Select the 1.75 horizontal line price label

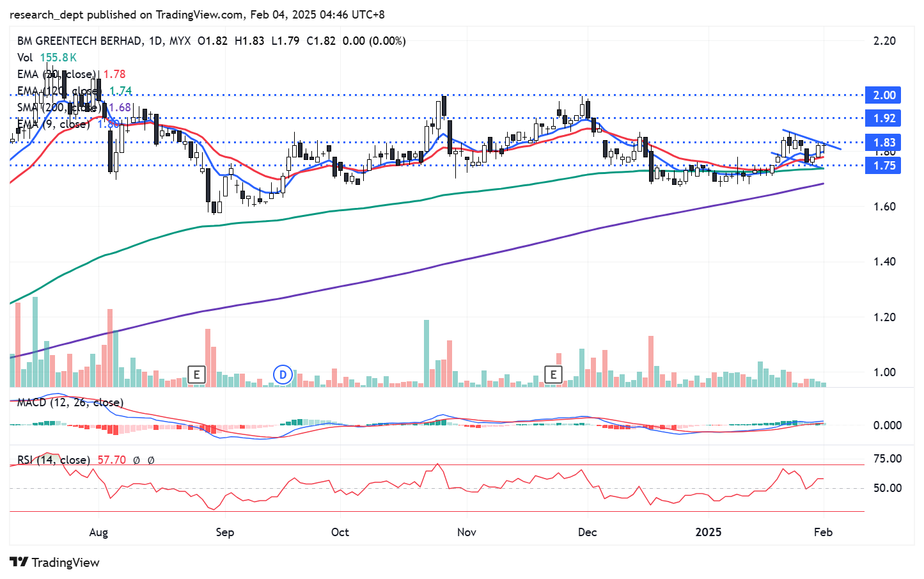[x=884, y=166]
